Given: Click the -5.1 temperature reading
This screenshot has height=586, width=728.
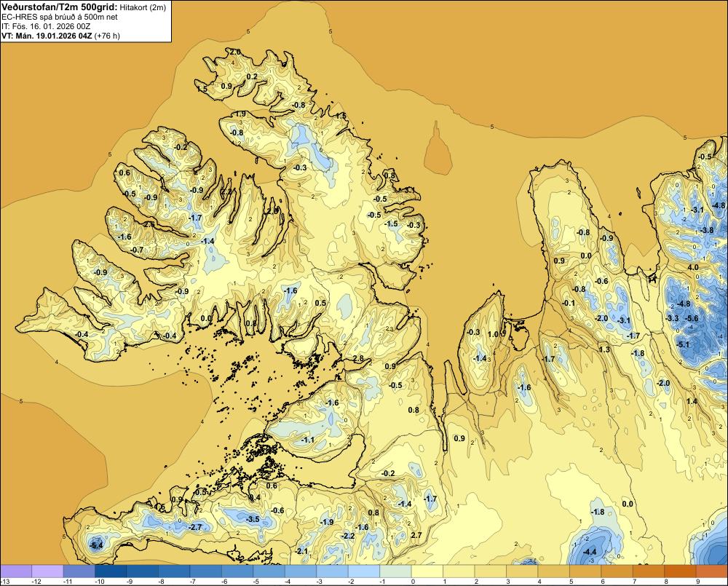Looking at the screenshot, I should [683, 344].
